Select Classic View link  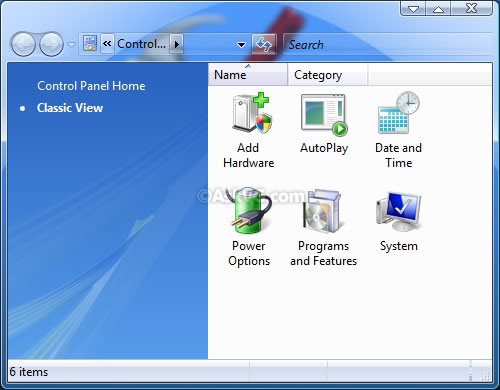pyautogui.click(x=70, y=108)
